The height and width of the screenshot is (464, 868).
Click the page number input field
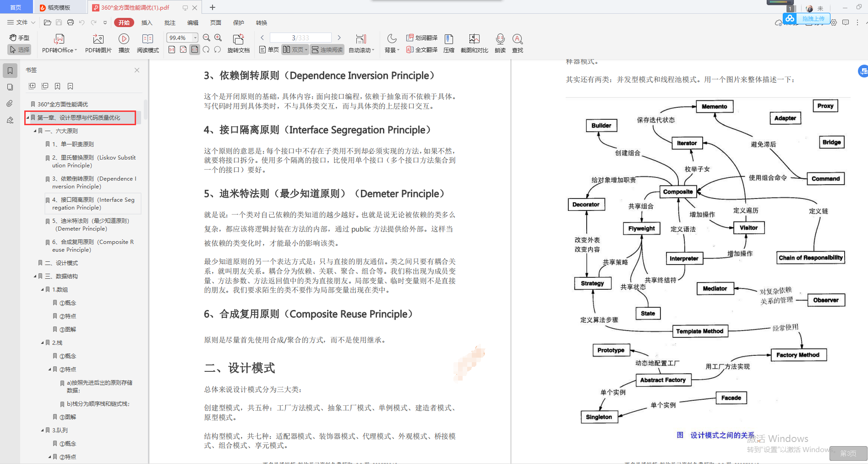[x=300, y=38]
